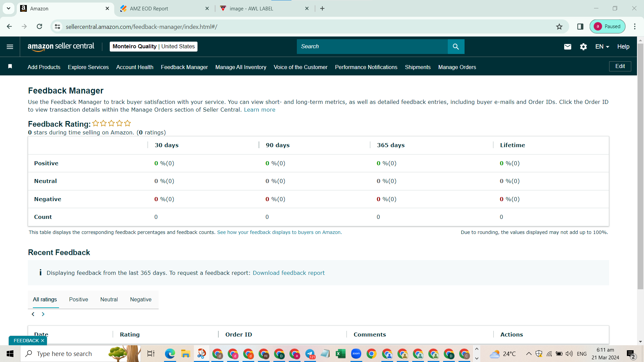Open the taskbar clock and date

605,354
